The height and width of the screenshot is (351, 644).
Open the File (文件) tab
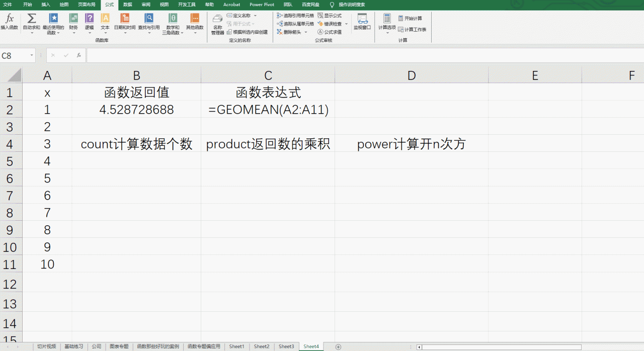pyautogui.click(x=8, y=5)
